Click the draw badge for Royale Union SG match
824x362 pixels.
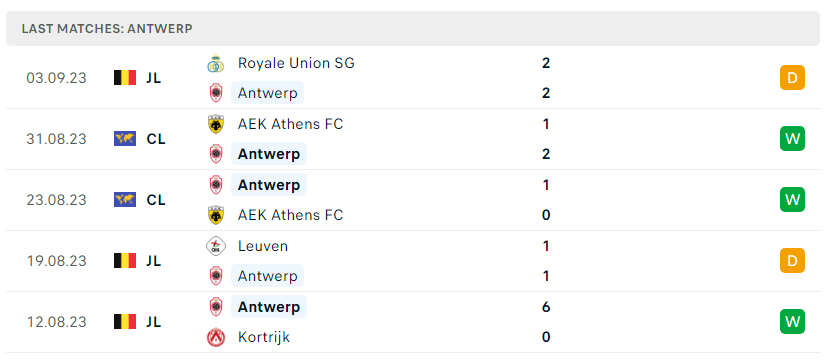click(x=792, y=78)
